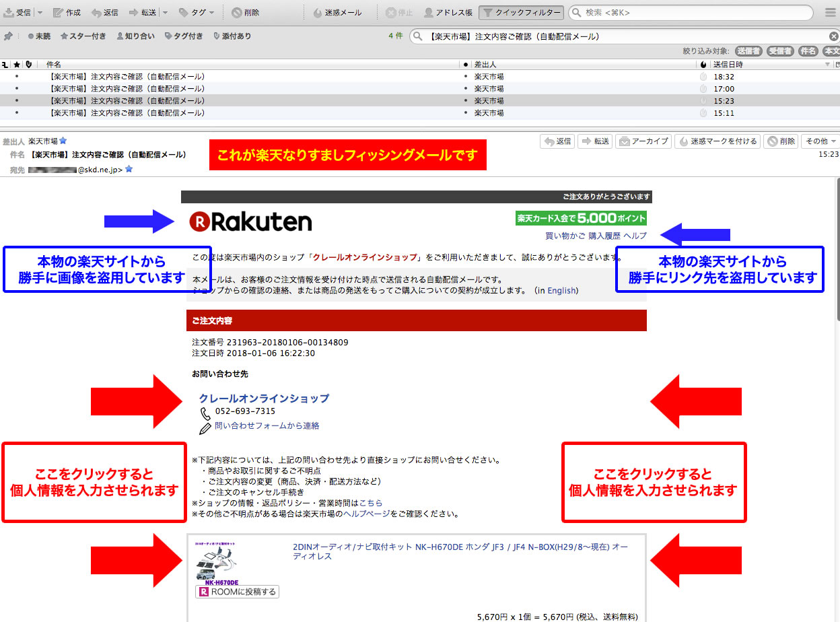The height and width of the screenshot is (622, 840).
Task: Toggle the クイックフィルター quick filter bar
Action: [x=521, y=13]
